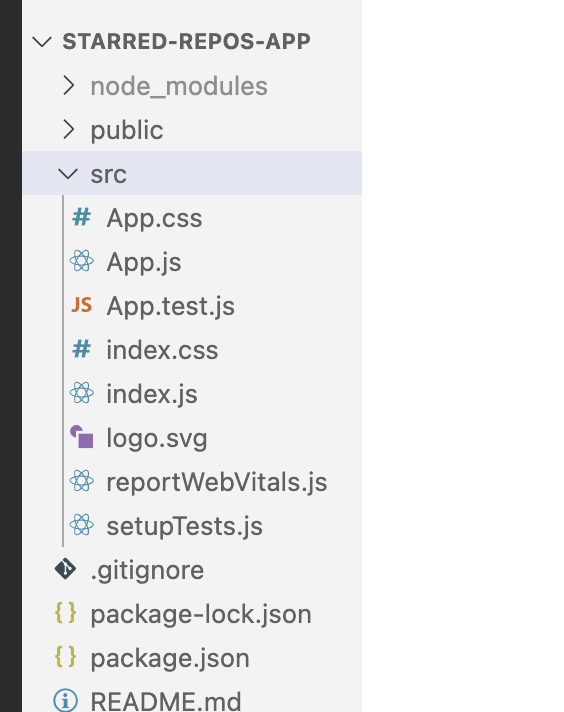The height and width of the screenshot is (712, 564).
Task: Click the React icon beside index.js
Action: [82, 393]
